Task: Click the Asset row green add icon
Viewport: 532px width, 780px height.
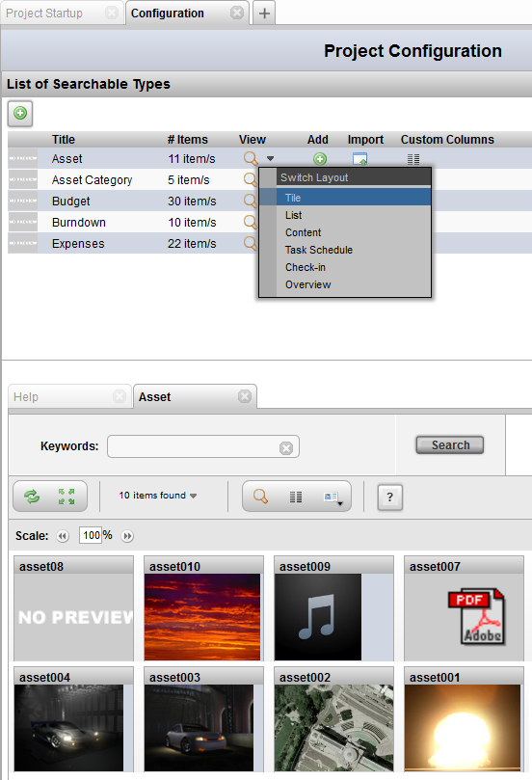Action: pos(320,159)
